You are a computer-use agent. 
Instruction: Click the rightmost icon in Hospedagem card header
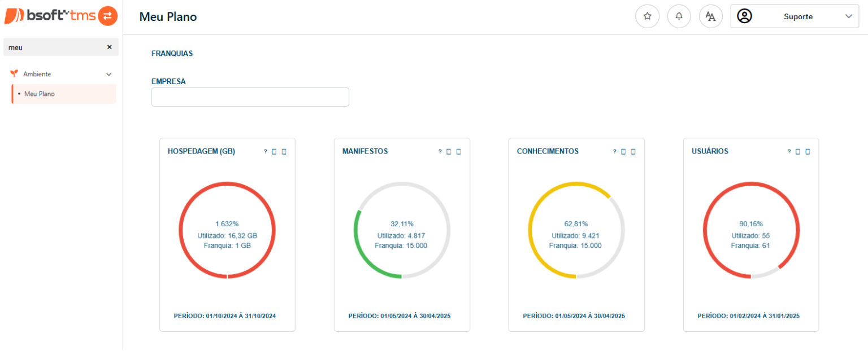284,152
